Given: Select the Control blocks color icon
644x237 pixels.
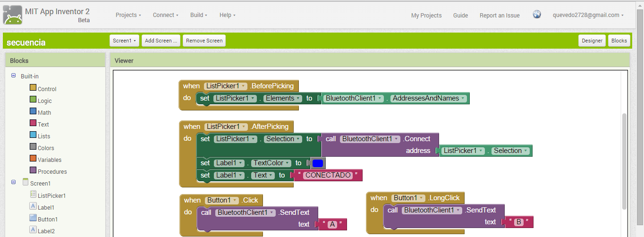Looking at the screenshot, I should point(33,87).
